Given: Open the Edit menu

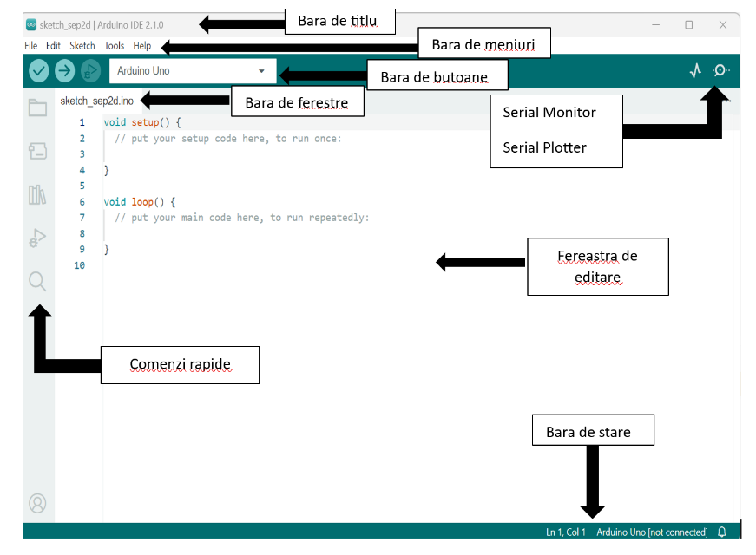Looking at the screenshot, I should pyautogui.click(x=53, y=46).
